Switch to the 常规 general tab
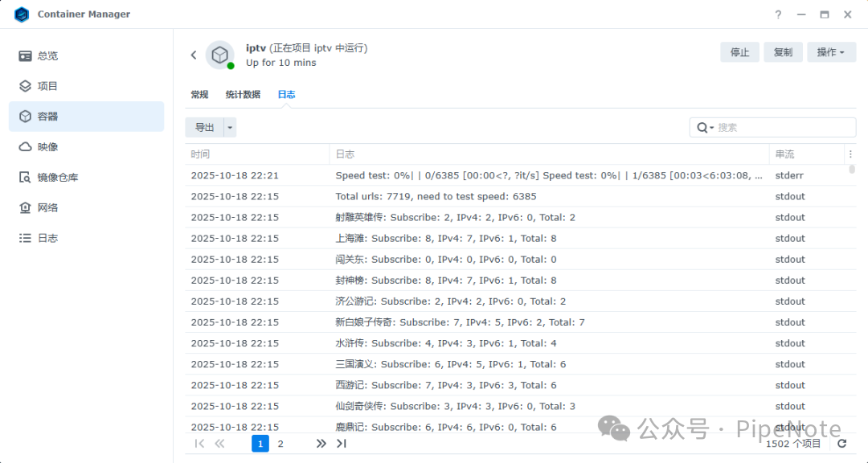 pyautogui.click(x=199, y=94)
